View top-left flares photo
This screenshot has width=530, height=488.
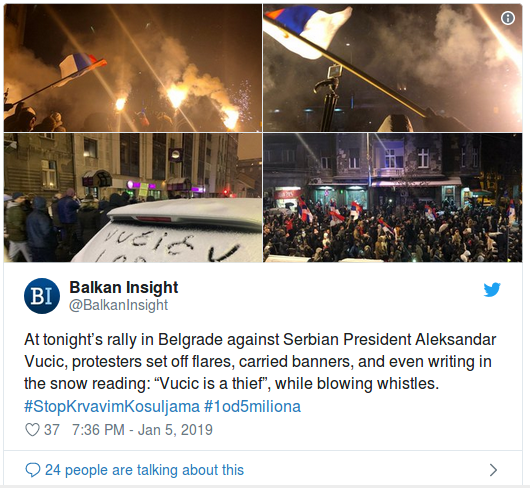[133, 68]
